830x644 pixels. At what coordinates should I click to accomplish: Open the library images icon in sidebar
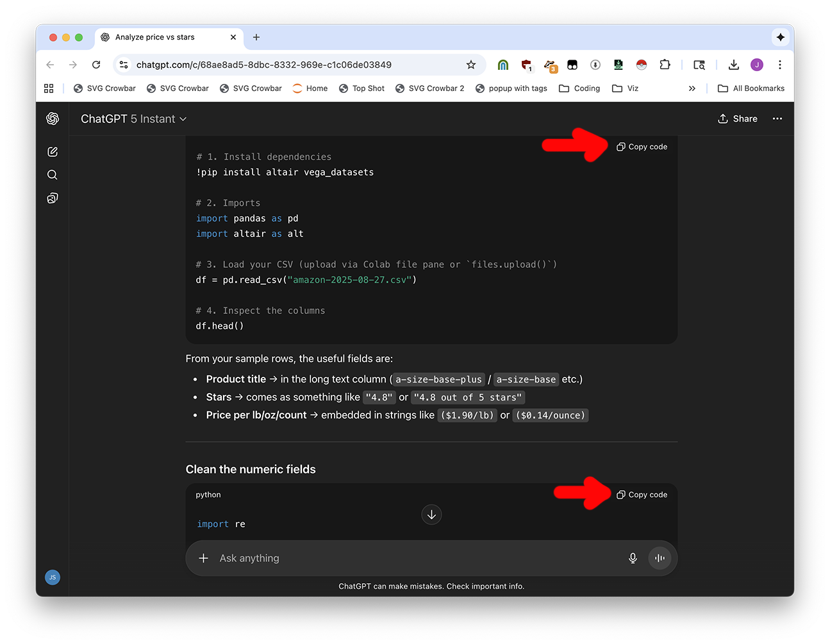tap(53, 198)
